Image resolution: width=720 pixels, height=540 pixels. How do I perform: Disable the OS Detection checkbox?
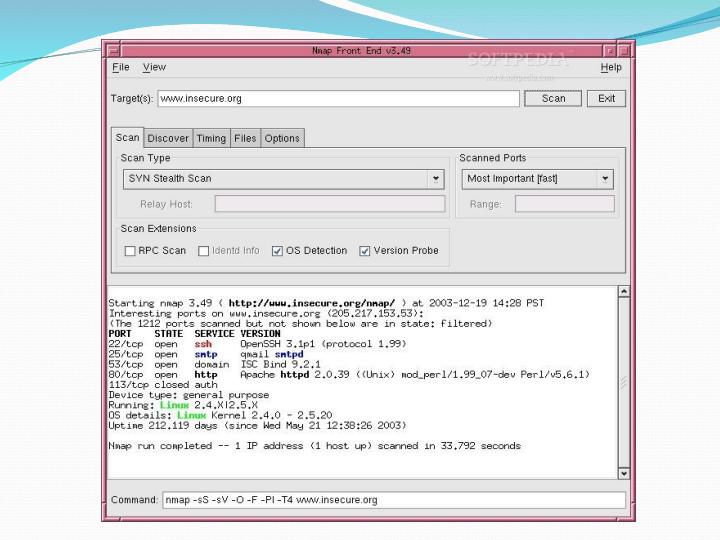pyautogui.click(x=277, y=251)
